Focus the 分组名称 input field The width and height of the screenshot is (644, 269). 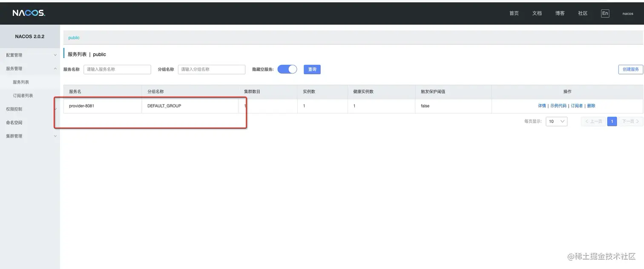(212, 69)
